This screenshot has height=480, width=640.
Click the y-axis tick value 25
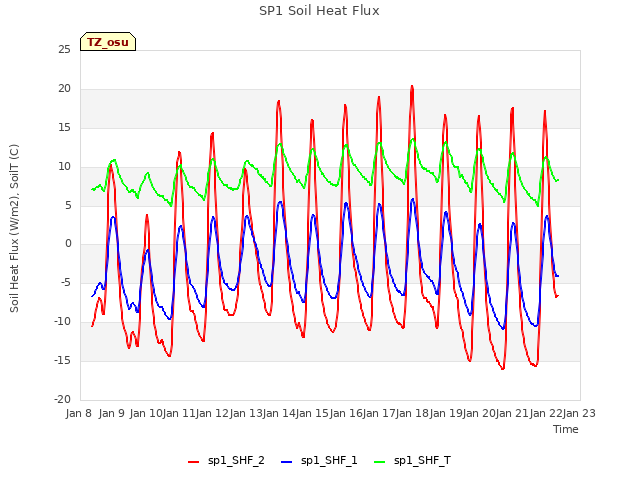[64, 50]
